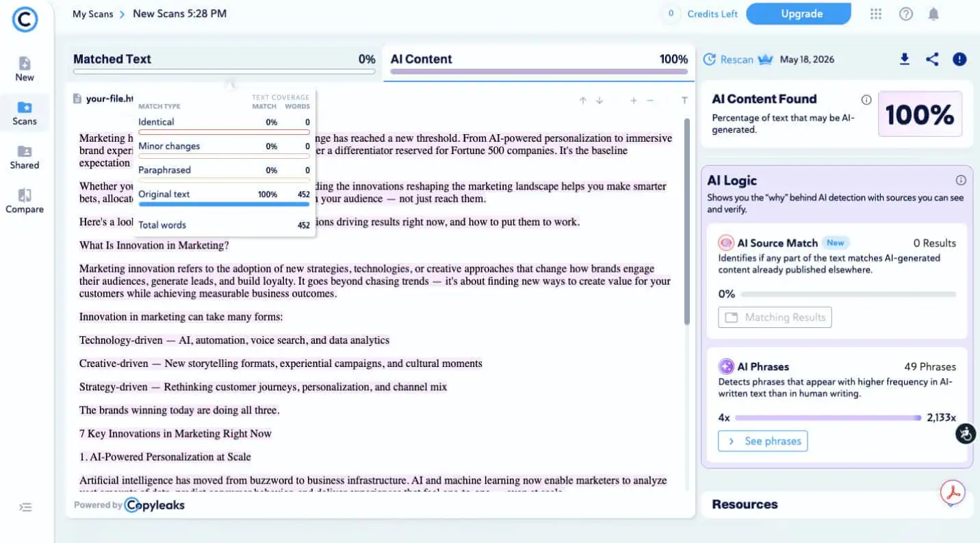
Task: Click the Resources section header
Action: (745, 504)
